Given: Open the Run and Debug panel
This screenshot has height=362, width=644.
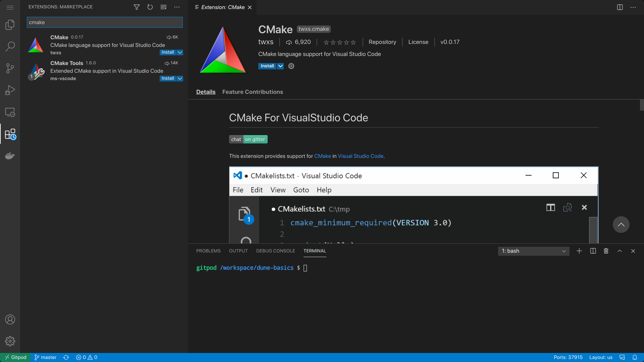Looking at the screenshot, I should (10, 90).
